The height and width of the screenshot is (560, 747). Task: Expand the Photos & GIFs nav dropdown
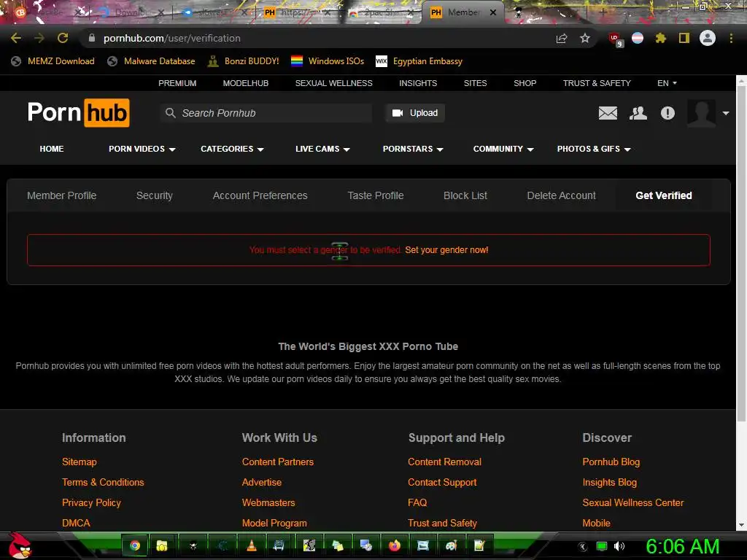coord(594,149)
